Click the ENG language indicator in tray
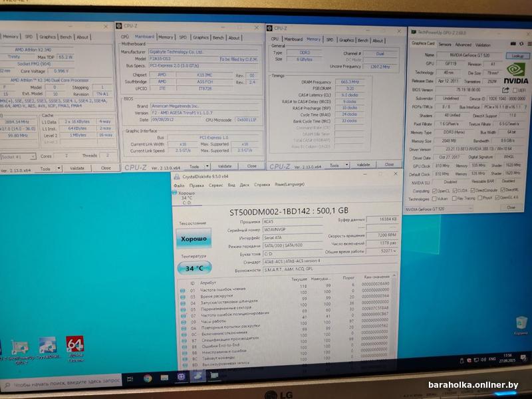Viewport: 532px width, 399px height. pyautogui.click(x=492, y=359)
